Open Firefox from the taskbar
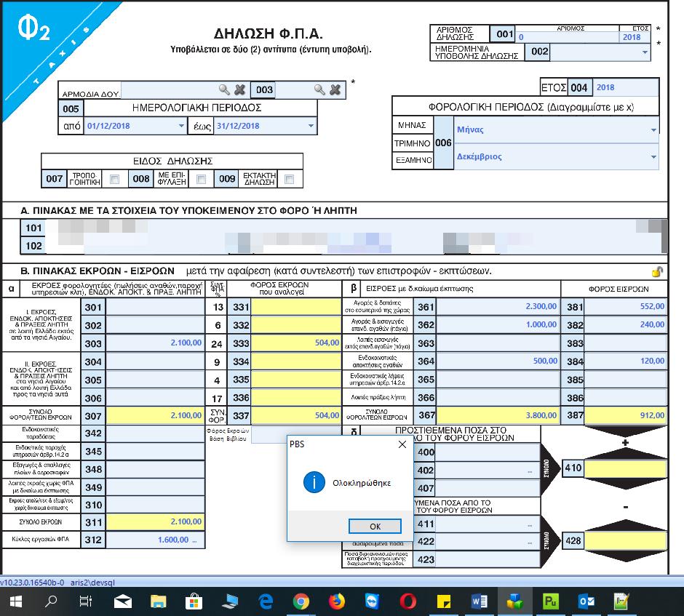Viewport: 684px width, 616px height. point(336,602)
